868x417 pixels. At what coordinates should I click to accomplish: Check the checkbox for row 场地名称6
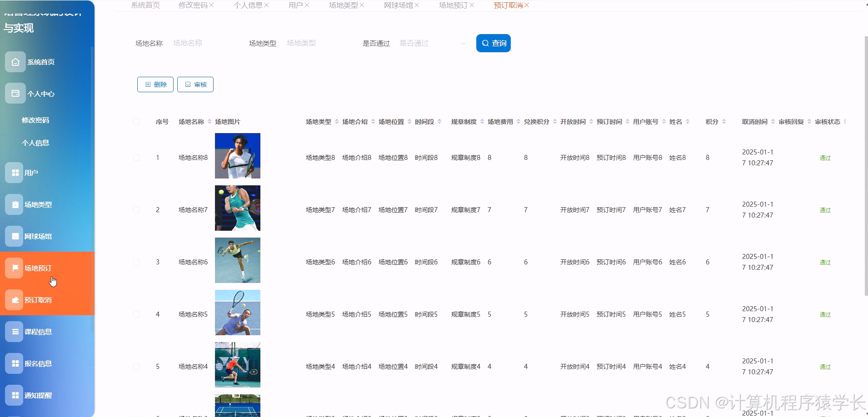(x=136, y=262)
